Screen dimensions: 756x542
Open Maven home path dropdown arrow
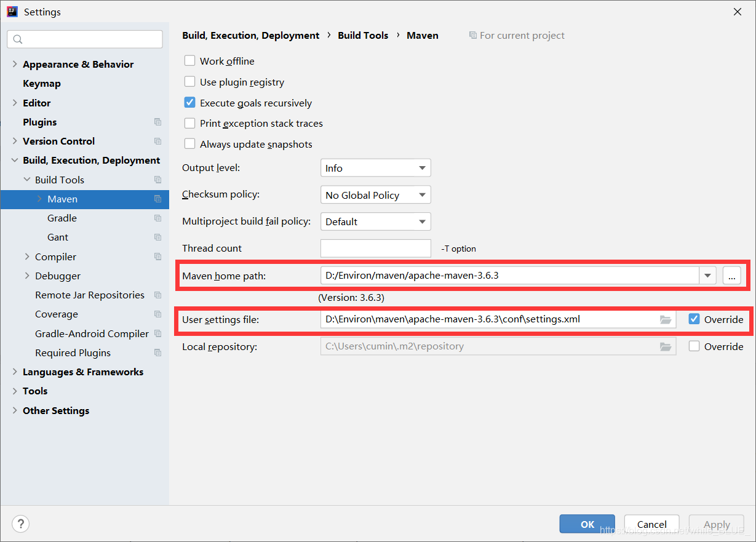pos(708,276)
